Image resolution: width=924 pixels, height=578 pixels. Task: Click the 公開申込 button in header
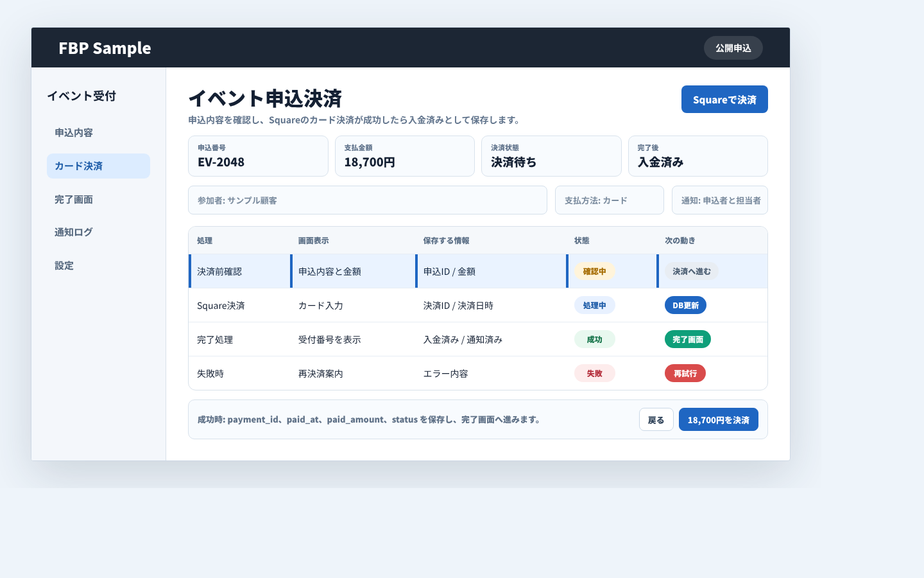tap(733, 48)
